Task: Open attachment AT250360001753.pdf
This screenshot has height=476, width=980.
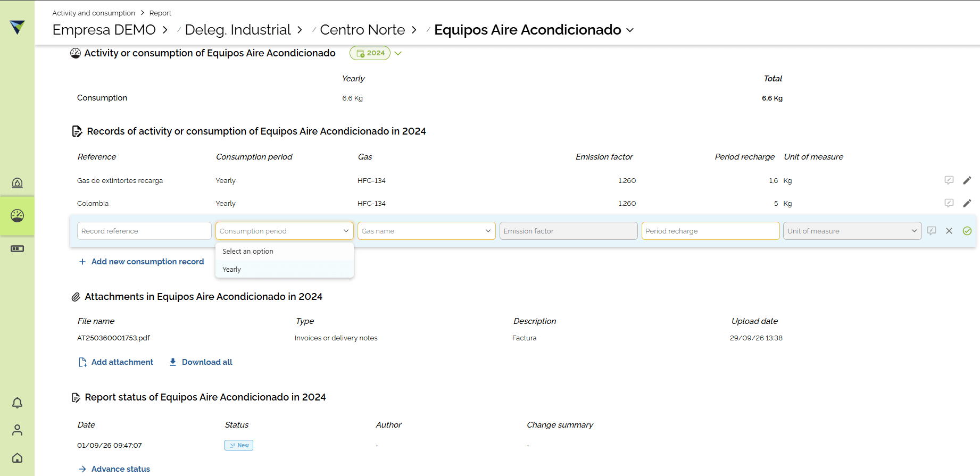Action: coord(113,338)
